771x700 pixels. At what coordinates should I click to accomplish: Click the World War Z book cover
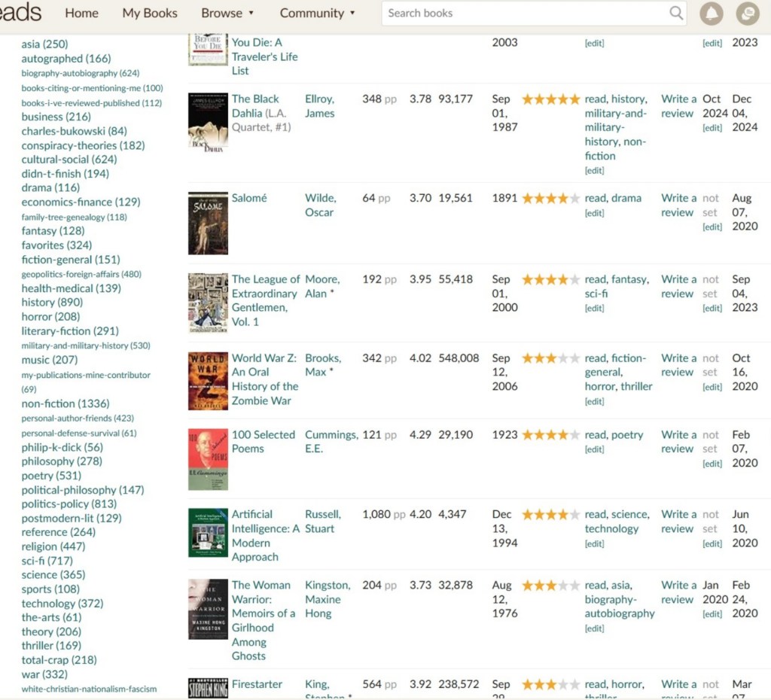coord(208,381)
